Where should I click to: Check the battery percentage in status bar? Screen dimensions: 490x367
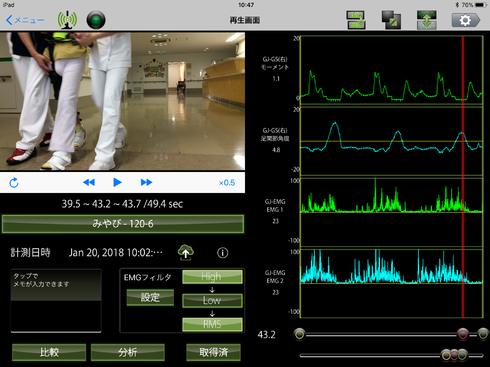coord(467,5)
